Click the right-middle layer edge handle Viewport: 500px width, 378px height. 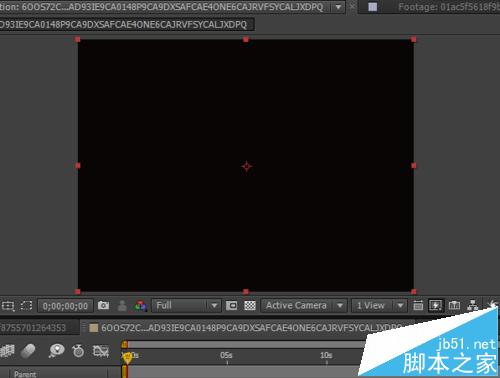click(x=414, y=165)
